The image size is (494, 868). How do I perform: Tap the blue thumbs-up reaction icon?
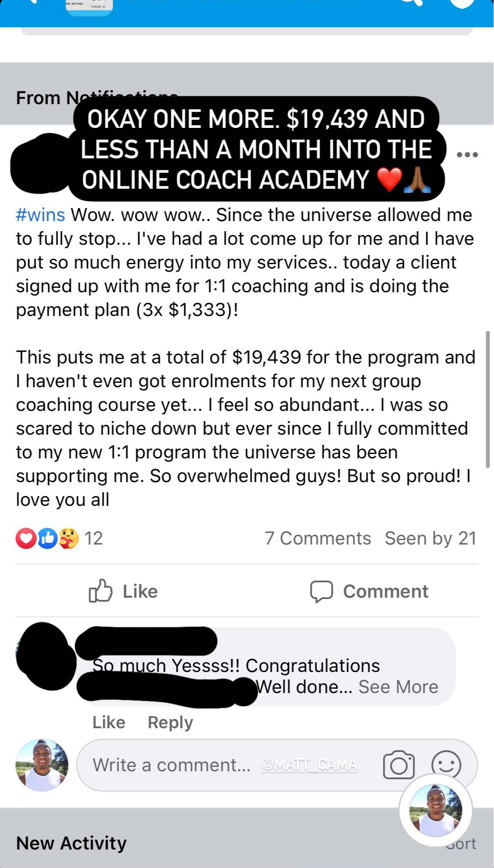coord(47,538)
